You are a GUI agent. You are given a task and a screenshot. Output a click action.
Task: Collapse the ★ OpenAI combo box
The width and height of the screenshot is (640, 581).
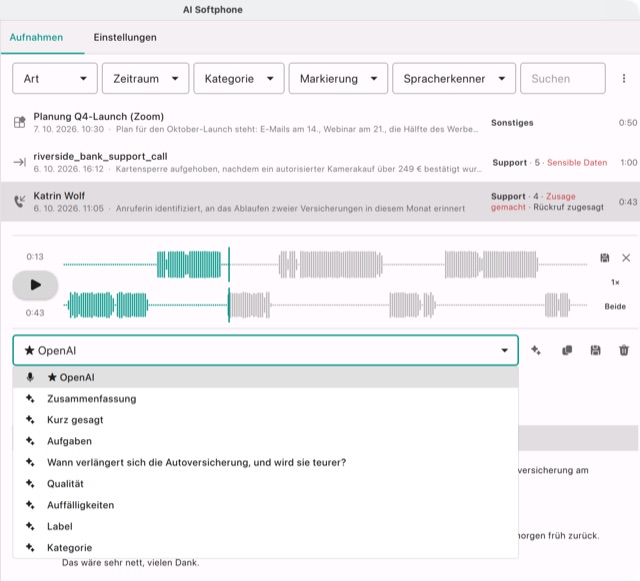click(x=266, y=350)
